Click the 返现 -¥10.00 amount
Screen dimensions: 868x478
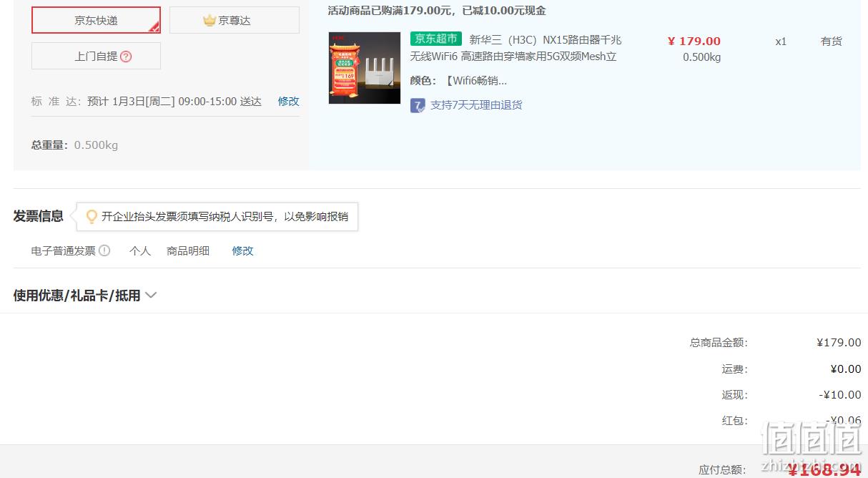point(840,395)
